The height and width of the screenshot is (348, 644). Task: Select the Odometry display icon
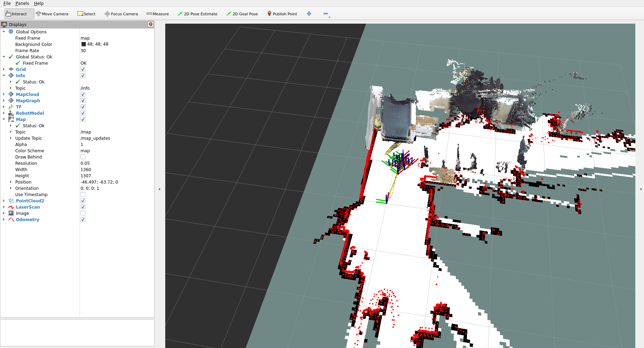click(11, 219)
